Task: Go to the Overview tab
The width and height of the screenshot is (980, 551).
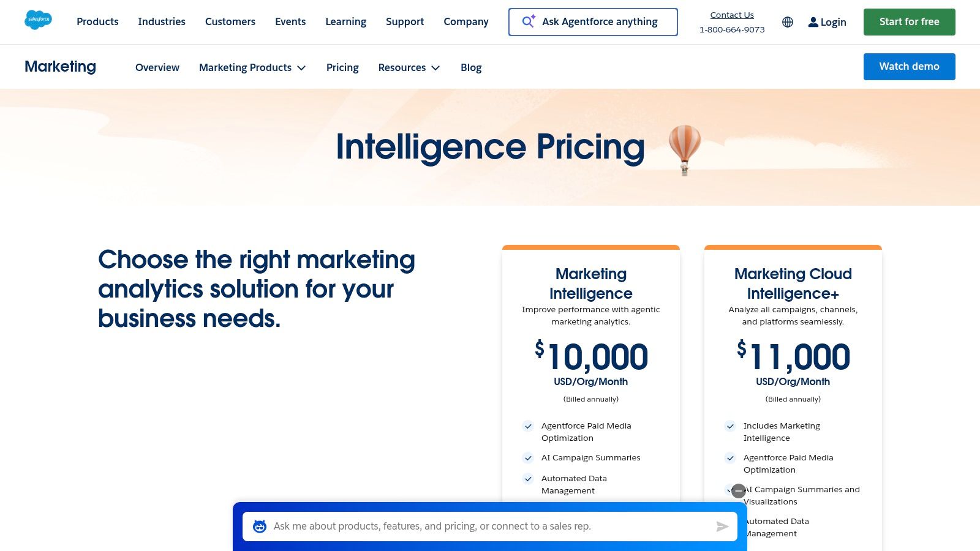Action: [157, 67]
